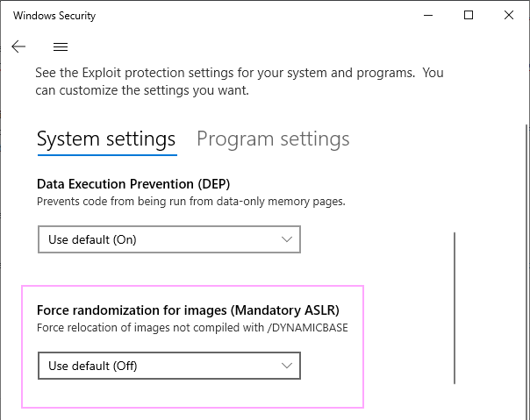This screenshot has width=530, height=420.
Task: Click the thin vertical scroll line beside the settings
Action: (455, 308)
